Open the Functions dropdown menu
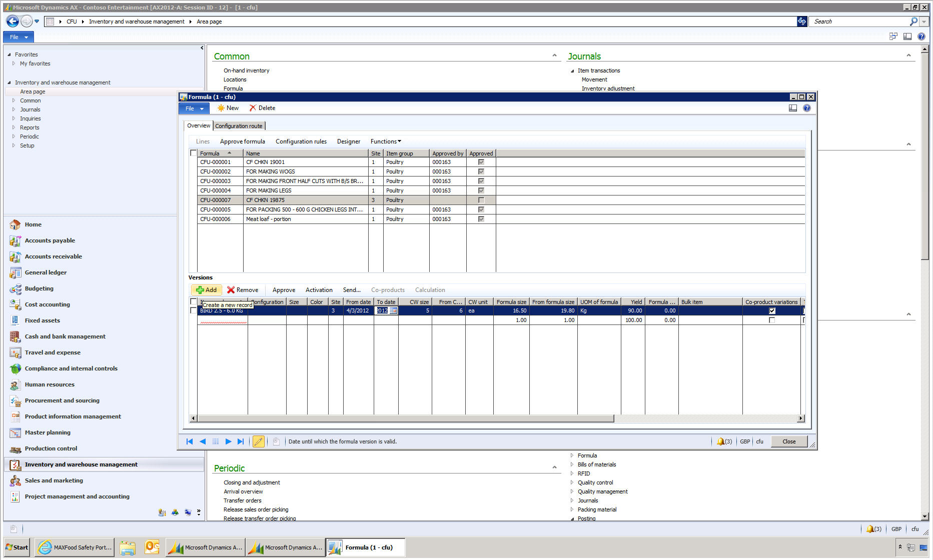The image size is (933, 560). coord(386,141)
